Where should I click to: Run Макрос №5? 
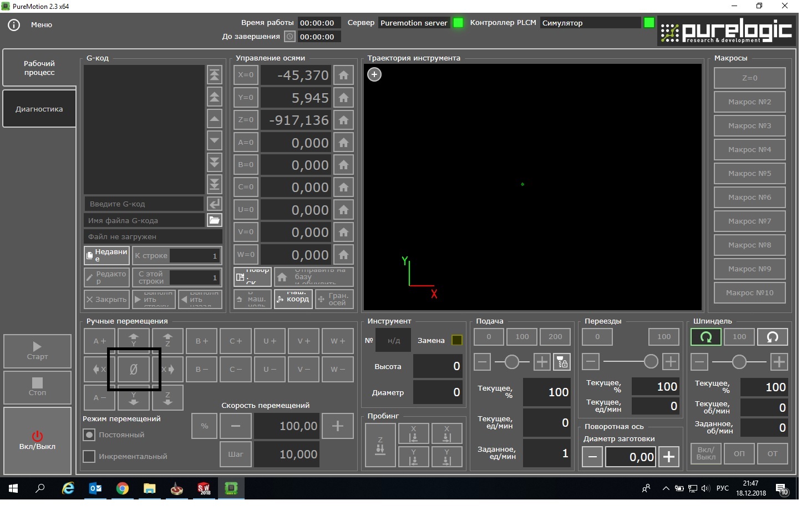[750, 174]
